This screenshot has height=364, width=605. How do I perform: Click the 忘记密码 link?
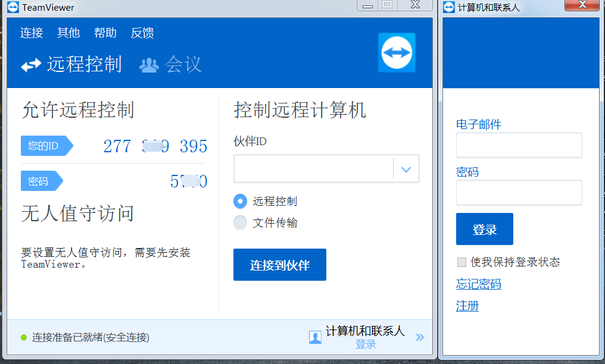(478, 284)
